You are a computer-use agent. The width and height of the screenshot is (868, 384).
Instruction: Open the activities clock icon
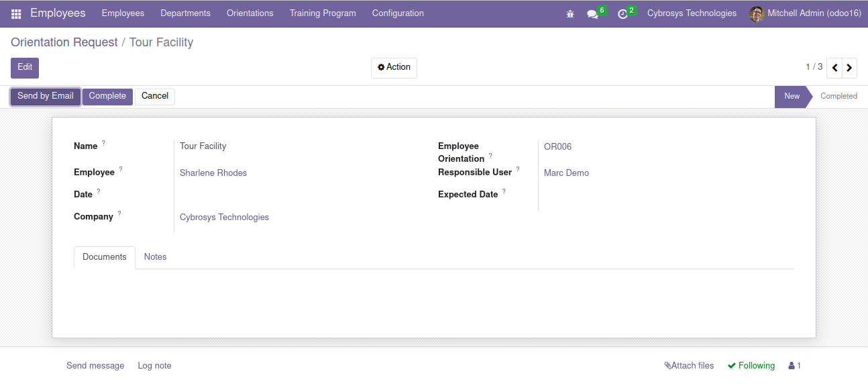622,13
